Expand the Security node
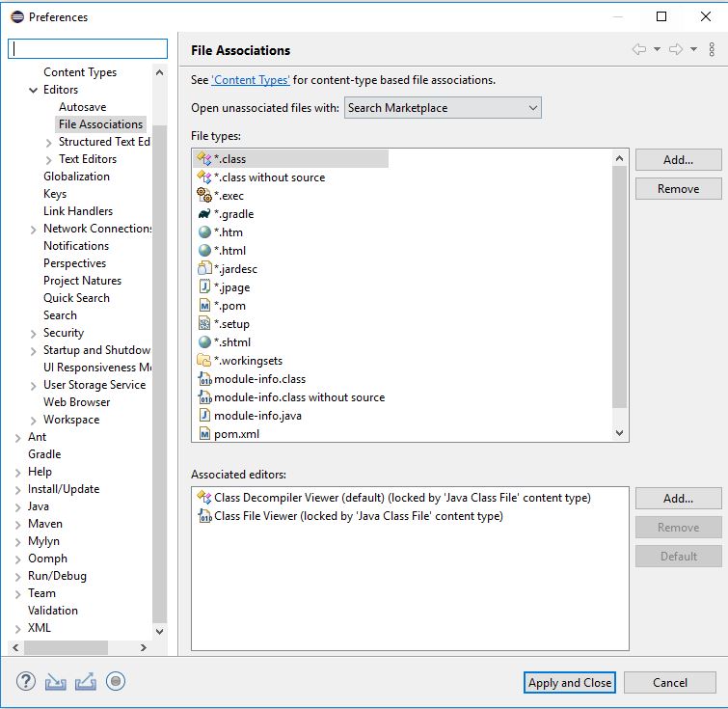The width and height of the screenshot is (728, 709). [34, 334]
